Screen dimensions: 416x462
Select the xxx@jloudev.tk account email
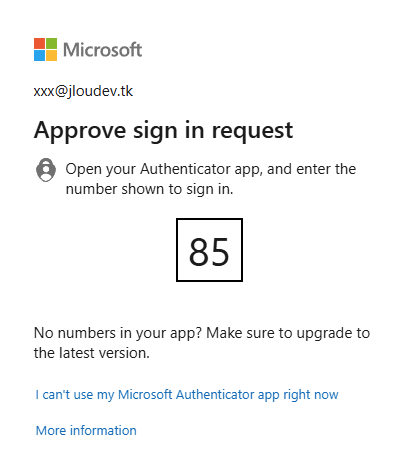[83, 91]
